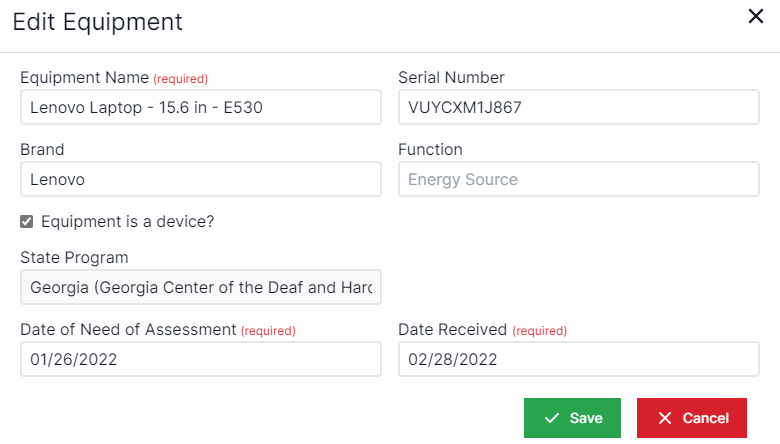Focus the Equipment Name input field

click(200, 107)
